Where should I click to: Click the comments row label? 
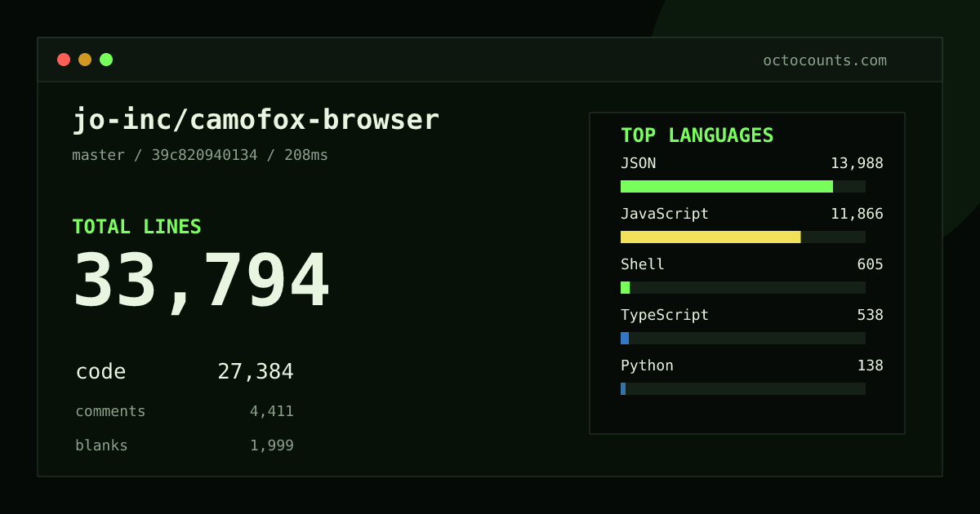click(x=110, y=411)
